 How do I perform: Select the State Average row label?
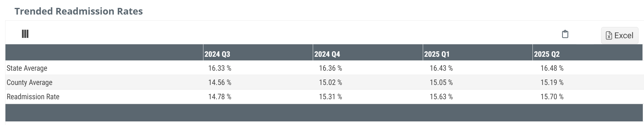click(x=27, y=68)
